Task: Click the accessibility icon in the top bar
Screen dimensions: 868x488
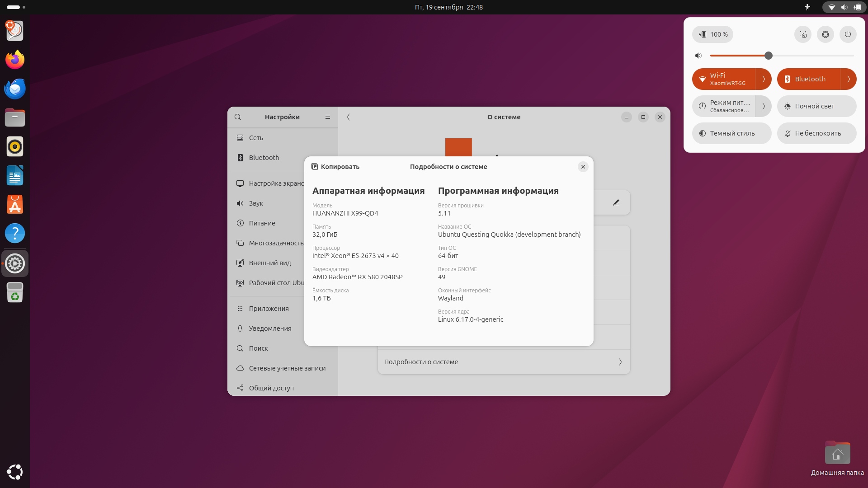Action: tap(807, 7)
